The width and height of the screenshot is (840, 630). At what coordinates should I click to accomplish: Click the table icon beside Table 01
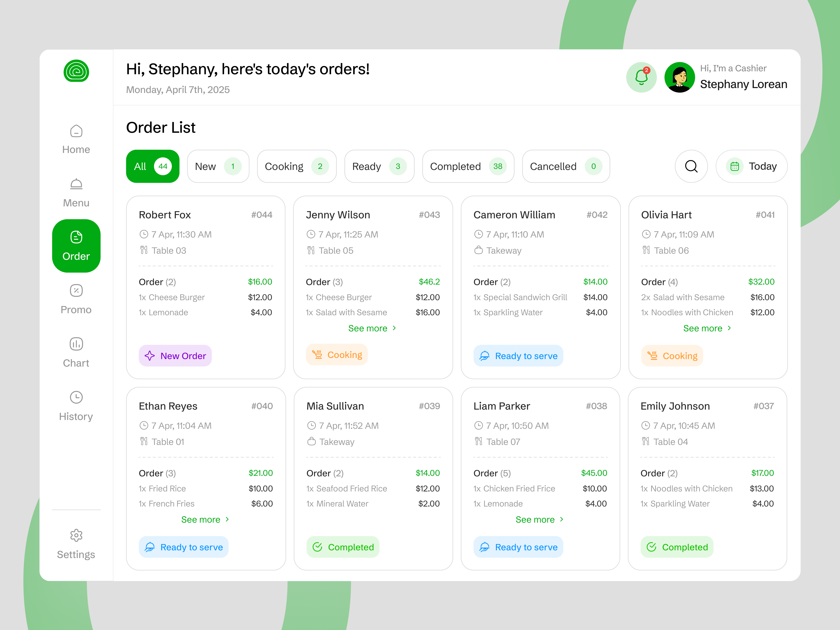[x=143, y=441]
